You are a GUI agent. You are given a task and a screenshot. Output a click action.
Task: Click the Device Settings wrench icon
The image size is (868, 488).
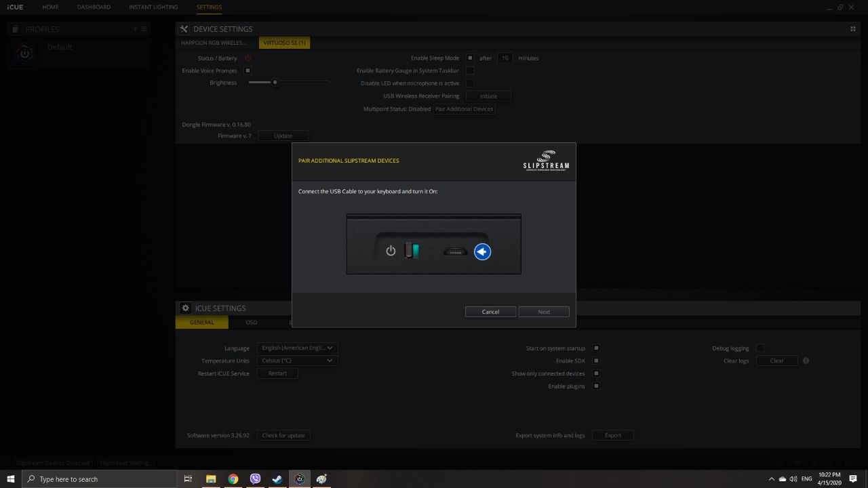[184, 29]
